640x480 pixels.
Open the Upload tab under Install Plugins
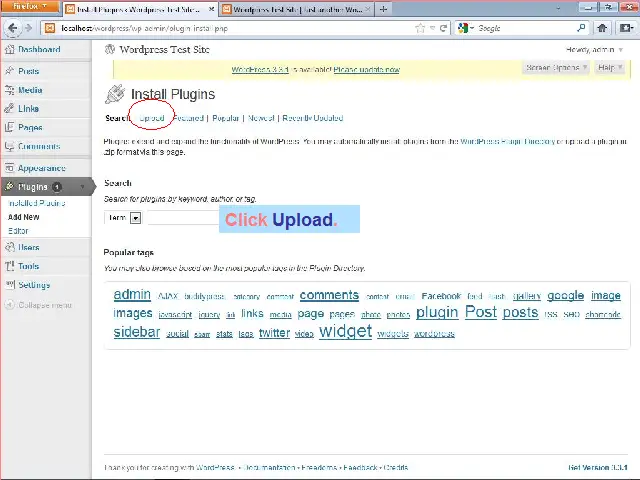pos(151,118)
